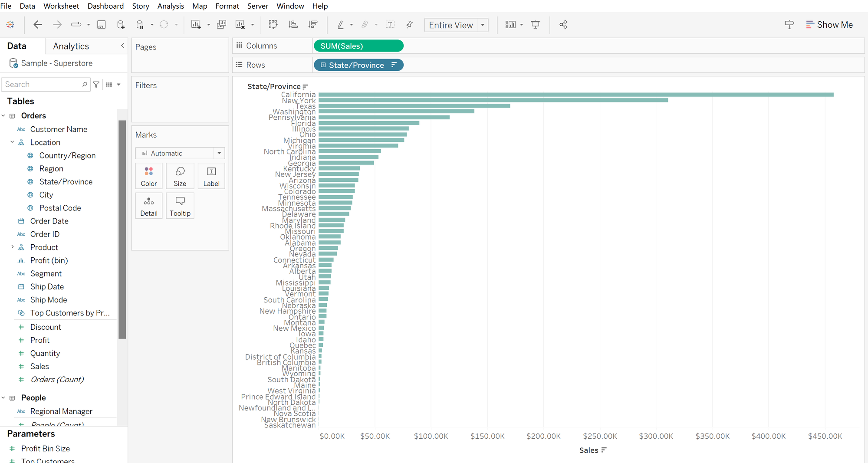Click the filter icon next to Search

click(x=96, y=85)
